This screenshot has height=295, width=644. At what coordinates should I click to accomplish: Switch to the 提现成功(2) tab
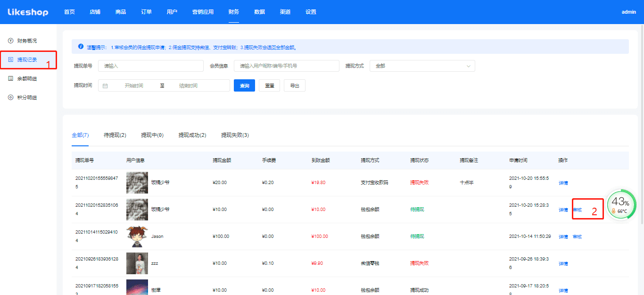pyautogui.click(x=192, y=135)
